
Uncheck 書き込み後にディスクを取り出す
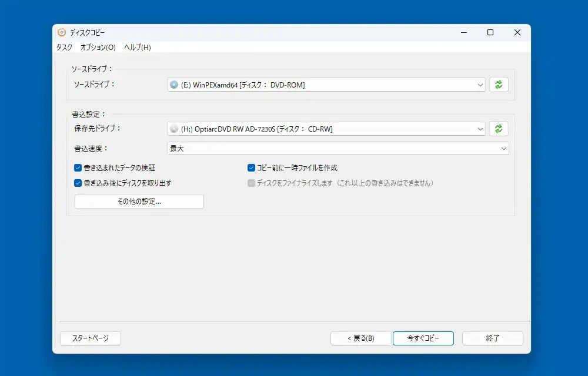(78, 183)
